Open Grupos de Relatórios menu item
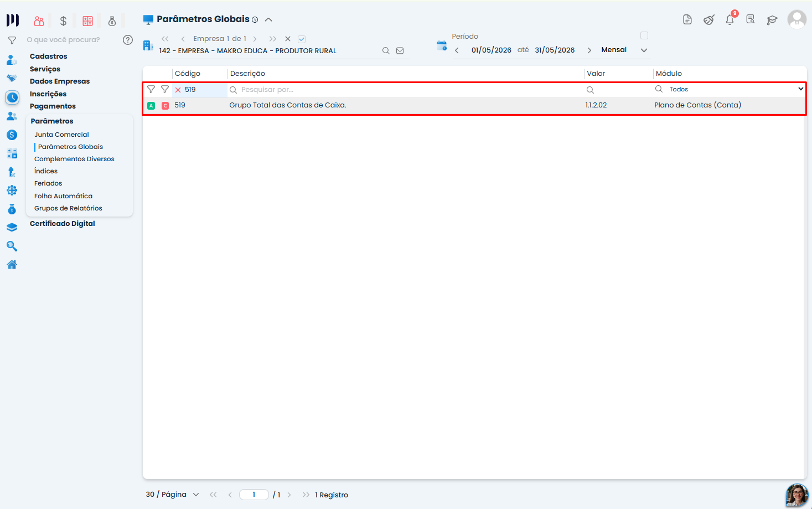The height and width of the screenshot is (509, 812). coord(68,208)
